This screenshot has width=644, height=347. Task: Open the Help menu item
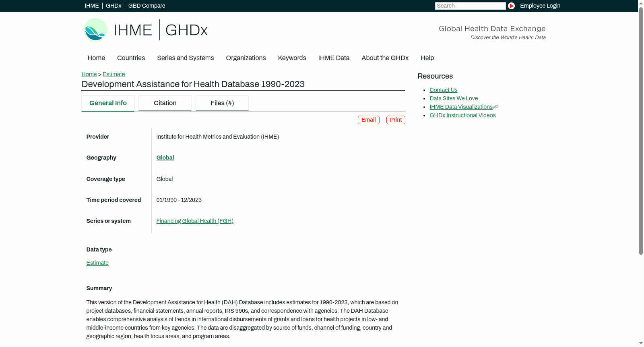coord(427,58)
